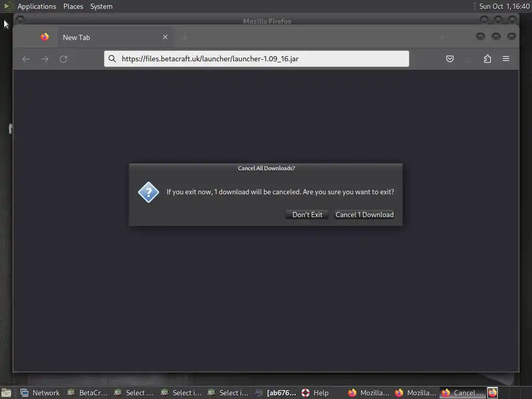Click the Cancel 1 Download button
This screenshot has height=399, width=532.
coord(364,215)
